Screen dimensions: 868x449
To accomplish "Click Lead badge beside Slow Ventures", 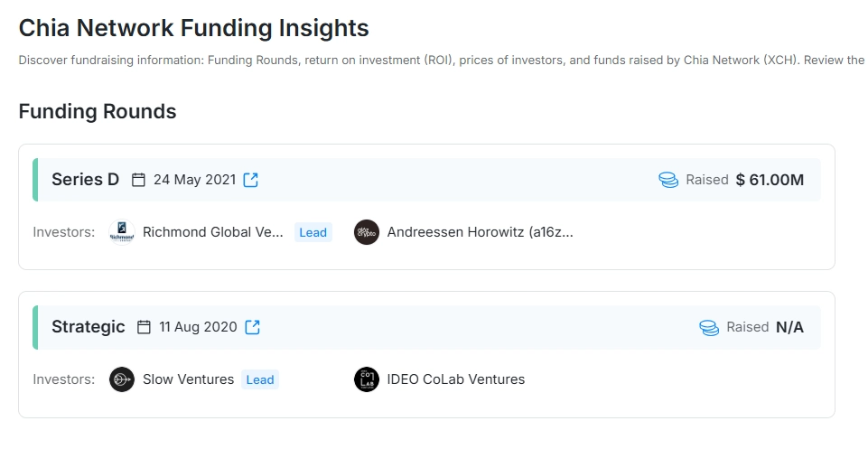I will (x=260, y=379).
